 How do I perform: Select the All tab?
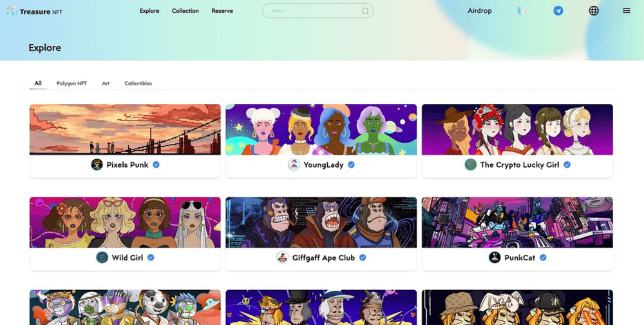(38, 83)
